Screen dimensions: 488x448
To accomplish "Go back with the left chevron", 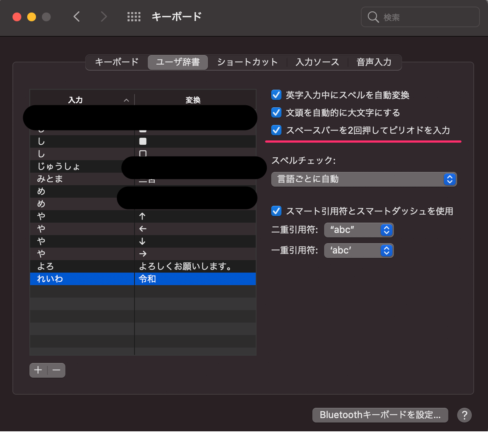I will pyautogui.click(x=76, y=17).
